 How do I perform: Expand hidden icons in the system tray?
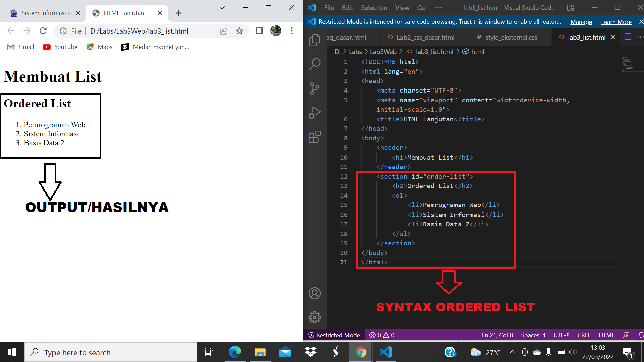coord(512,352)
